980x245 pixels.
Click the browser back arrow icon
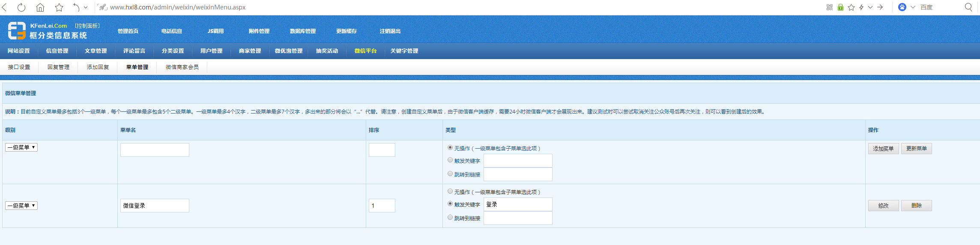click(x=5, y=7)
